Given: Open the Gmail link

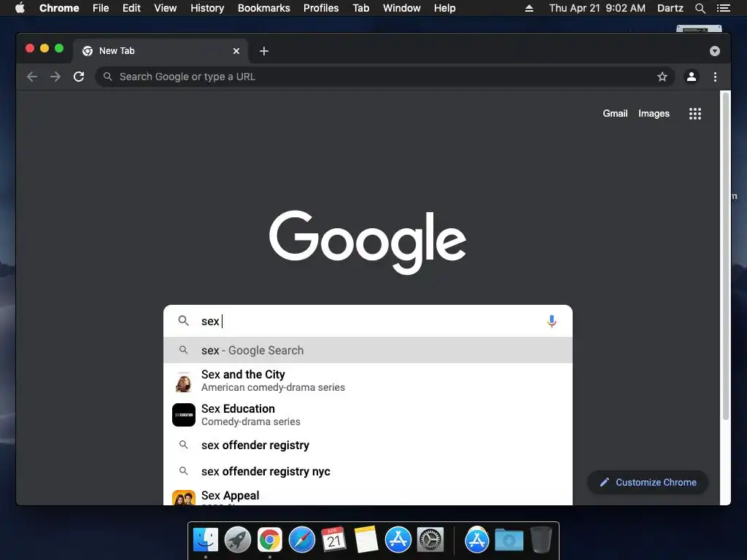Looking at the screenshot, I should (x=615, y=113).
